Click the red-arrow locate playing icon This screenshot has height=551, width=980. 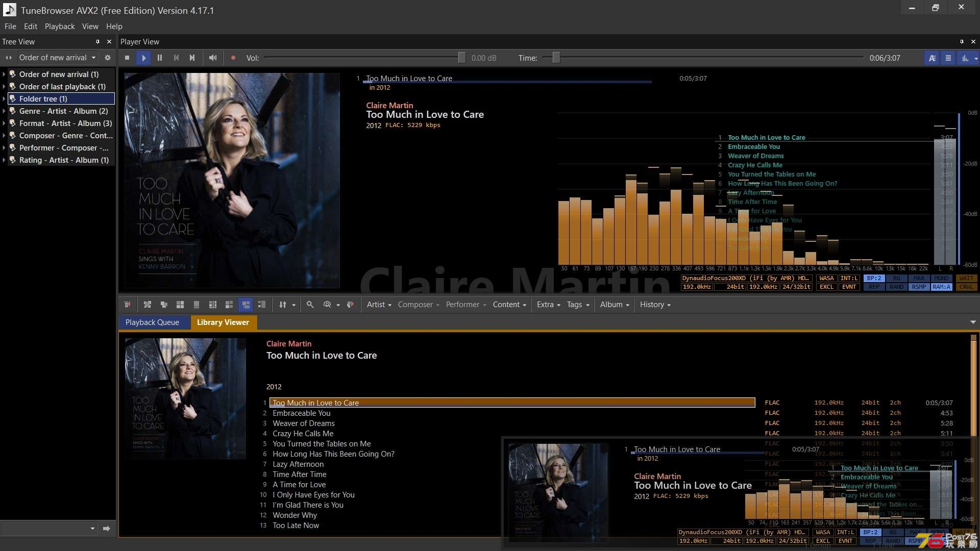pos(350,305)
